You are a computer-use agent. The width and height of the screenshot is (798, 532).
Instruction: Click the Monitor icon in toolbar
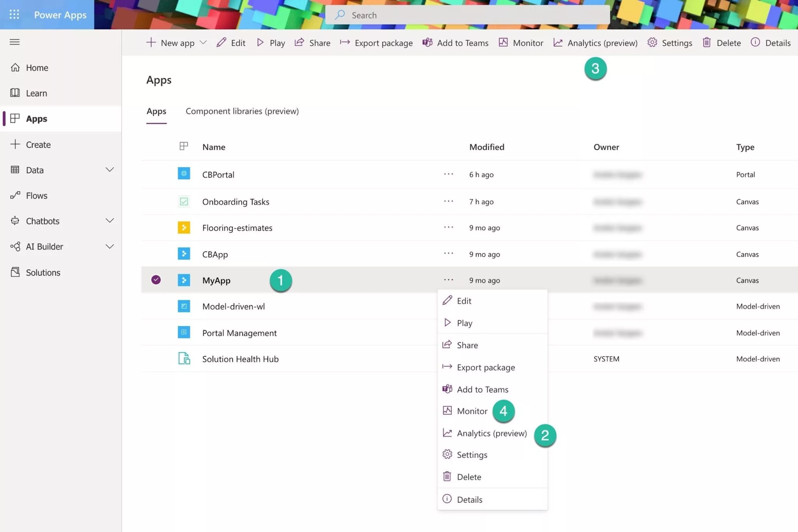pos(503,42)
